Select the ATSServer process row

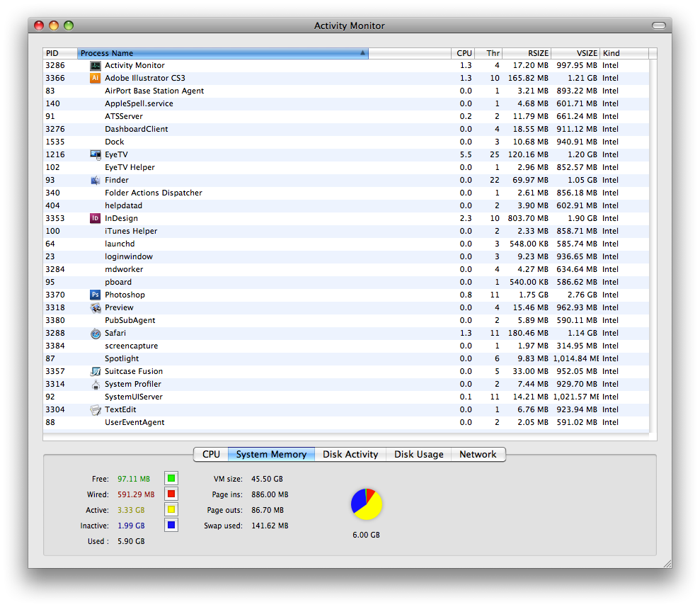(346, 117)
